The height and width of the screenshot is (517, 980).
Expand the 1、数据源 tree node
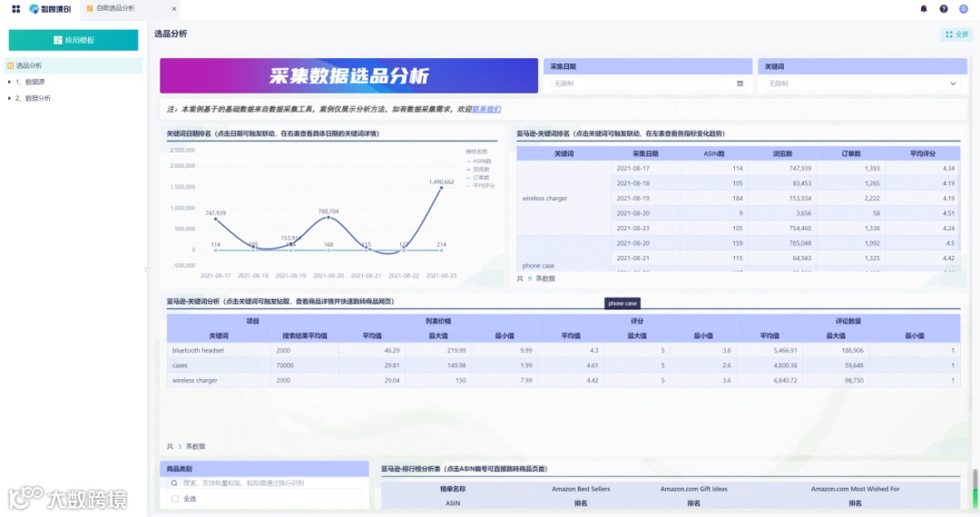[9, 82]
